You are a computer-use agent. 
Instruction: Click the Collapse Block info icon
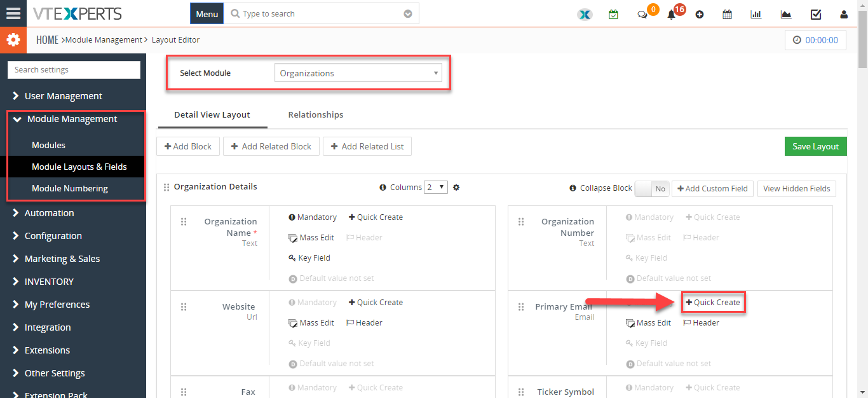[573, 188]
